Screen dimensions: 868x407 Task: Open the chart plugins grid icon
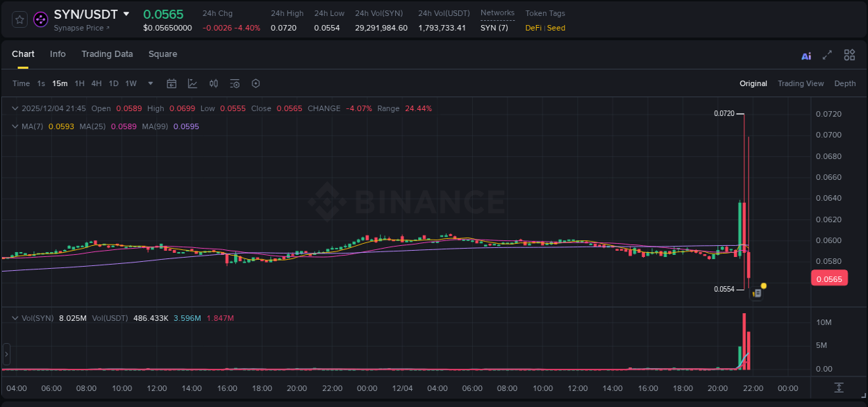(x=849, y=55)
